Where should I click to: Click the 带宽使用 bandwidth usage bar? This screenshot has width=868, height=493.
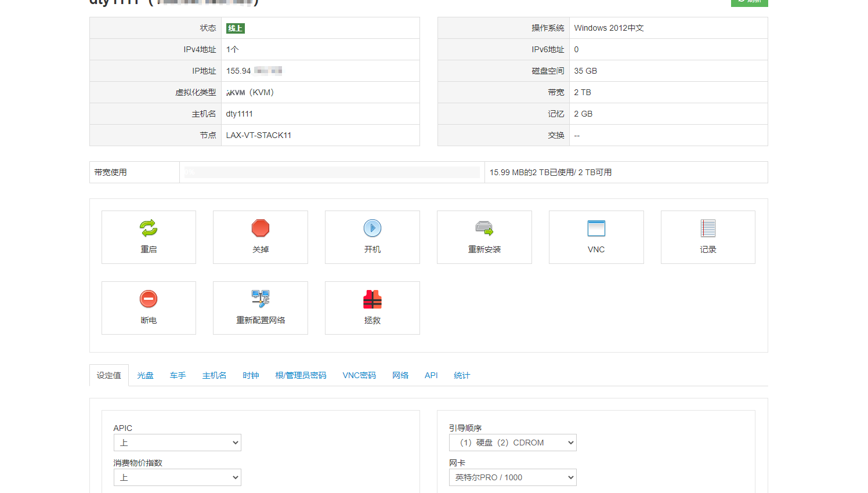pyautogui.click(x=332, y=172)
